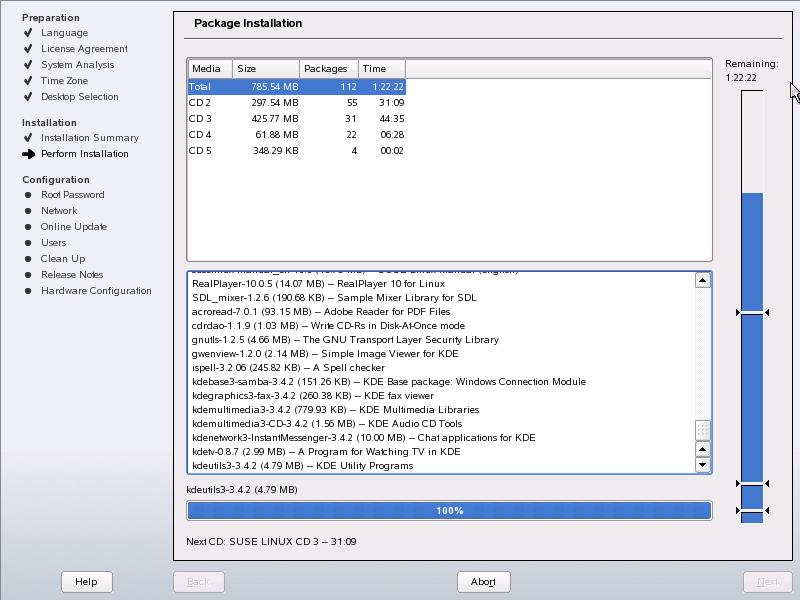Click the Root Password step label
The height and width of the screenshot is (600, 800).
point(73,195)
